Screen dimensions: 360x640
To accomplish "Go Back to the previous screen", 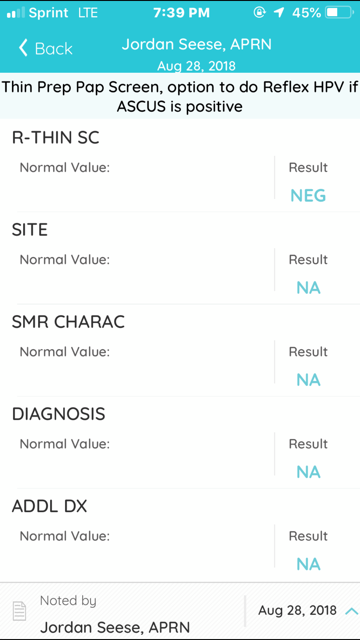I will coord(45,48).
